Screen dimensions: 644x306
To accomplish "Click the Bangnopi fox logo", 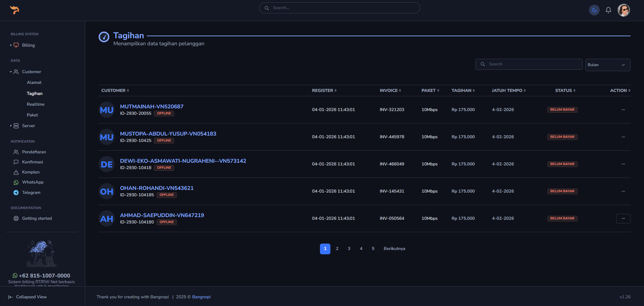I will click(14, 10).
